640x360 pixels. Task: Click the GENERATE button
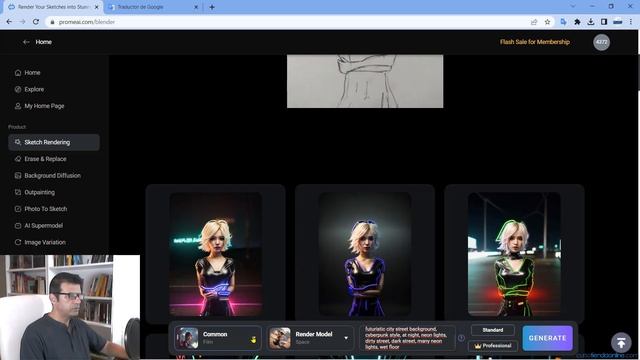[x=547, y=338]
